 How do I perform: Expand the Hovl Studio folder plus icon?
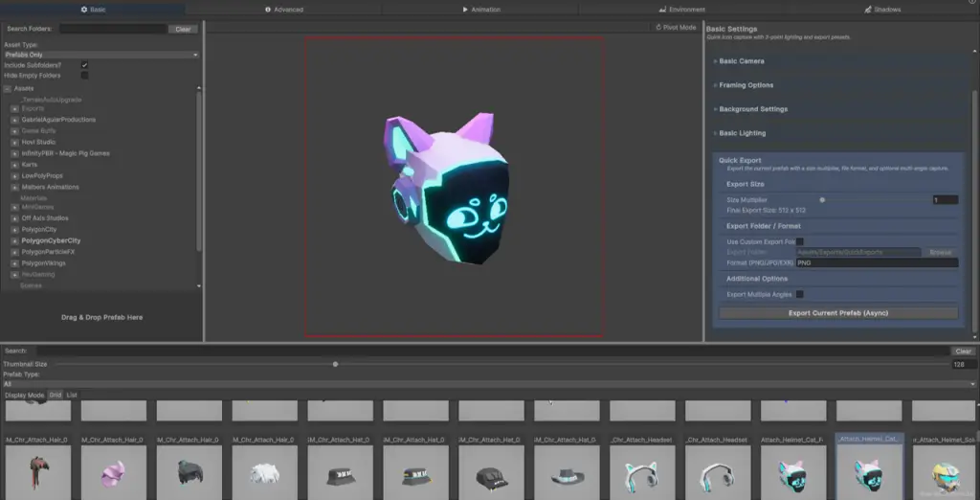point(14,142)
